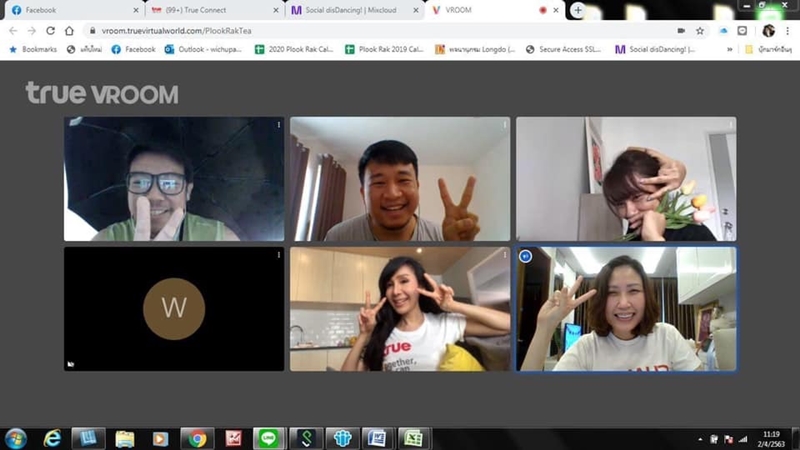
Task: Open the three-dot menu on the top-left video tile
Action: (278, 125)
